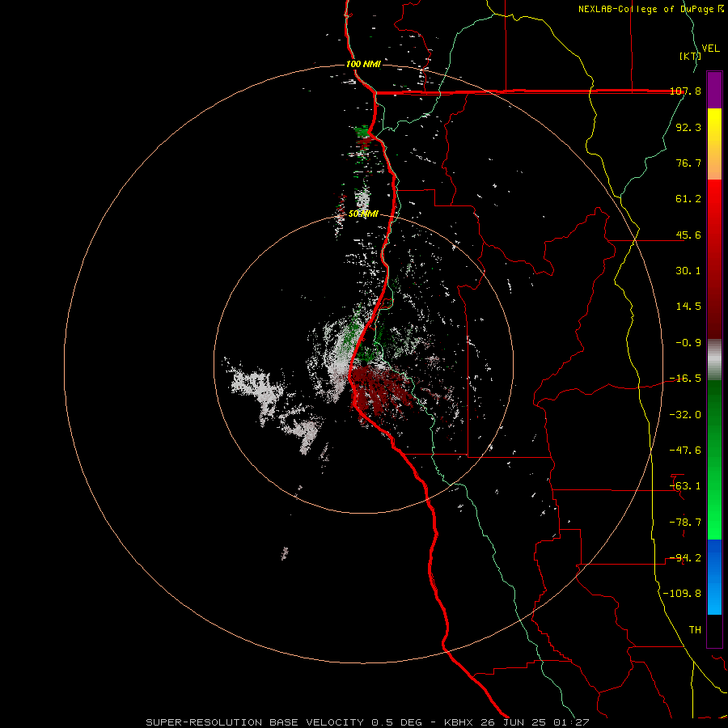Click the -109.8 velocity scale value
Viewport: 728px width, 728px height.
tap(682, 594)
